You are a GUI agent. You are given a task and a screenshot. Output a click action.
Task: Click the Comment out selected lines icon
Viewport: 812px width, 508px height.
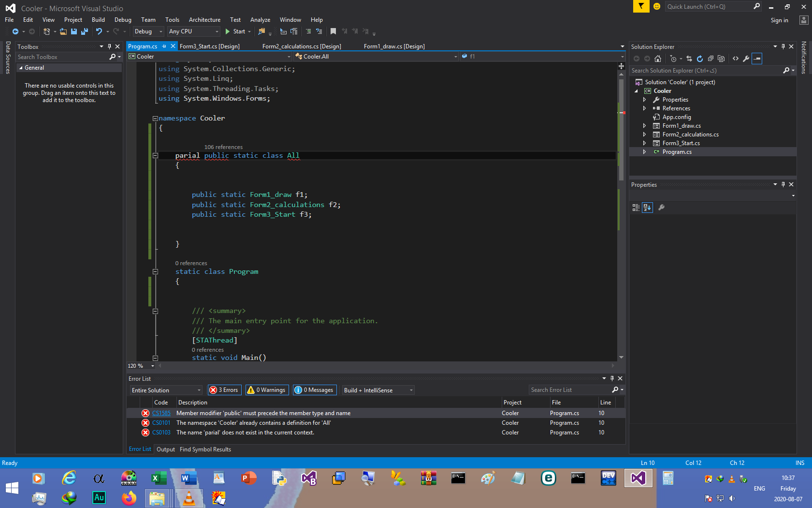[308, 31]
